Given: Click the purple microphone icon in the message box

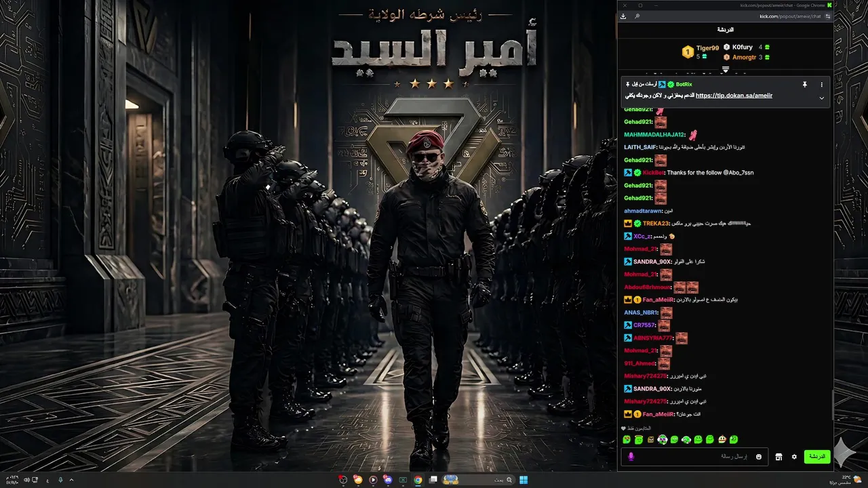Looking at the screenshot, I should tap(631, 457).
